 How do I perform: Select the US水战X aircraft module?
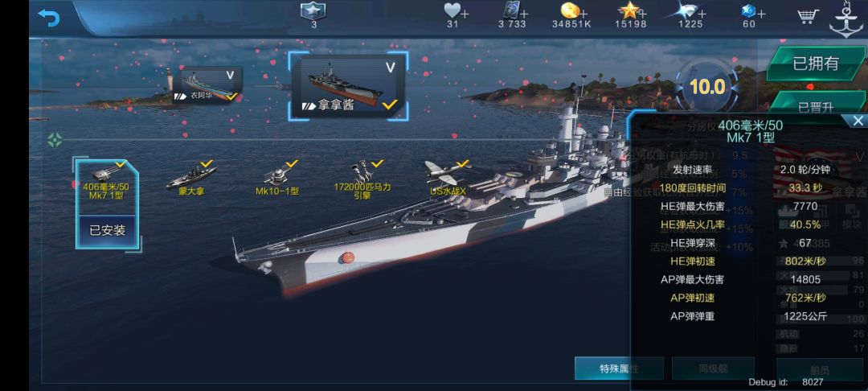pyautogui.click(x=448, y=177)
